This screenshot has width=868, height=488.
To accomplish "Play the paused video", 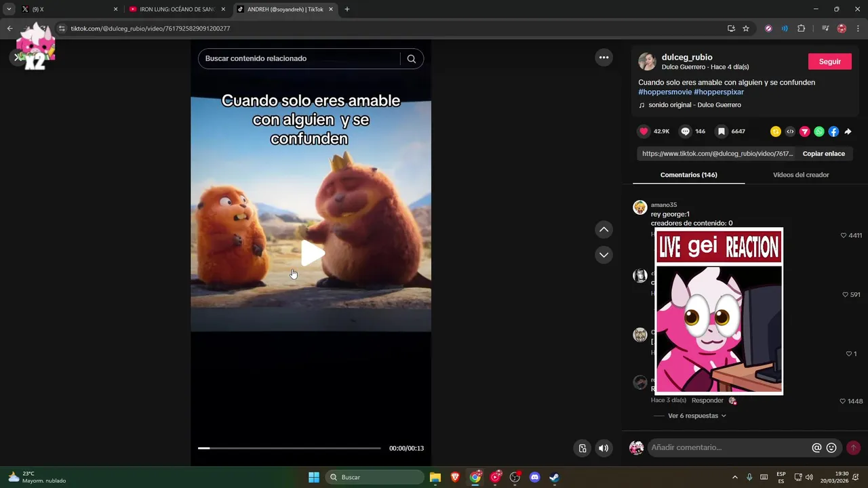I will 311,253.
